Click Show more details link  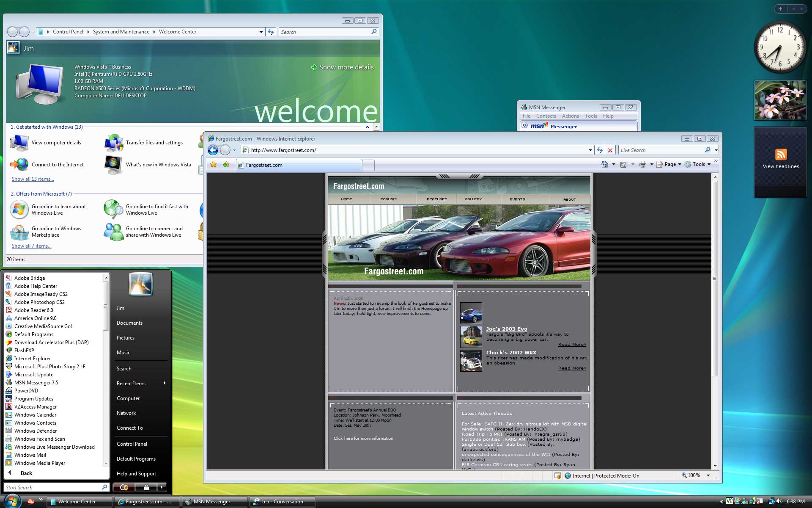click(x=342, y=67)
